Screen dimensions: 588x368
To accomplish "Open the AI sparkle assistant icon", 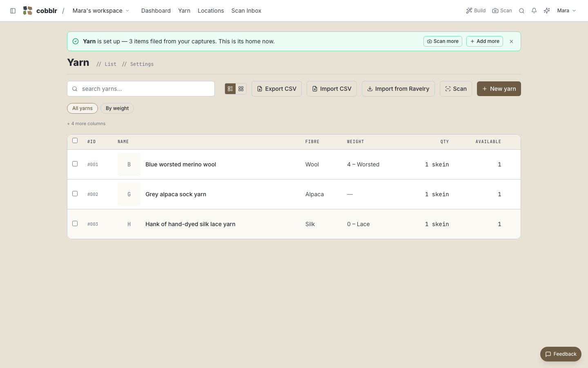I will point(547,11).
